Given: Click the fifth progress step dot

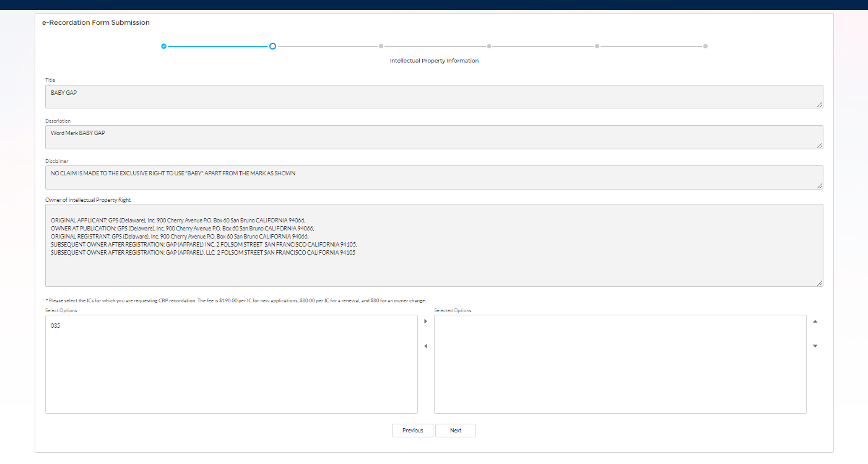Looking at the screenshot, I should [597, 46].
